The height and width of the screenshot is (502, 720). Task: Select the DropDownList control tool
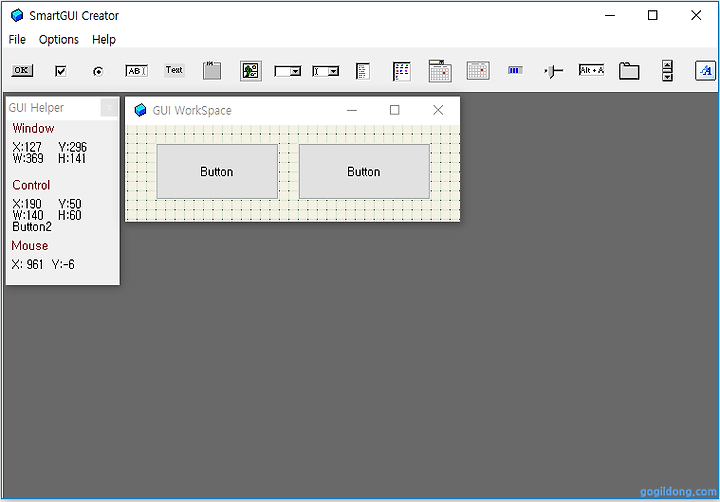tap(287, 71)
